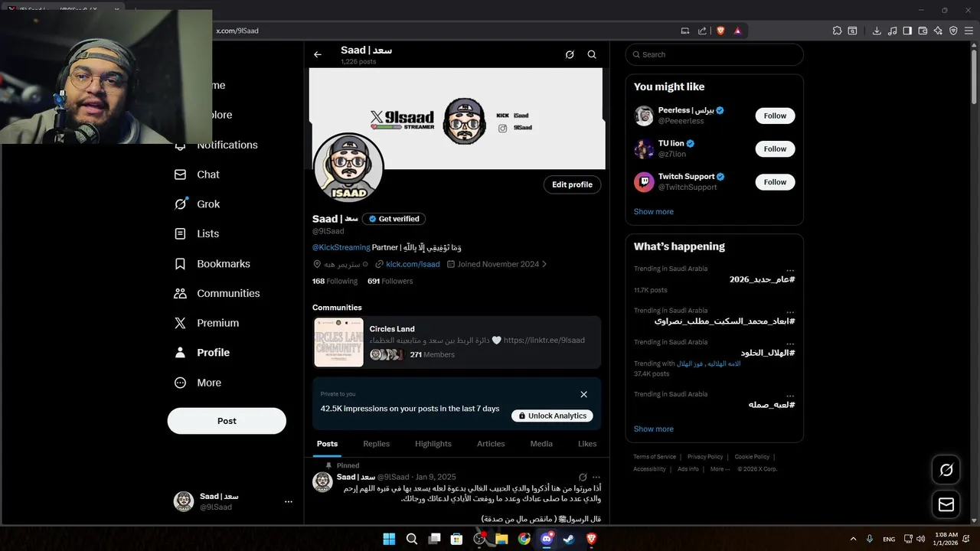
Task: Open Bookmarks icon in sidebar
Action: point(181,263)
